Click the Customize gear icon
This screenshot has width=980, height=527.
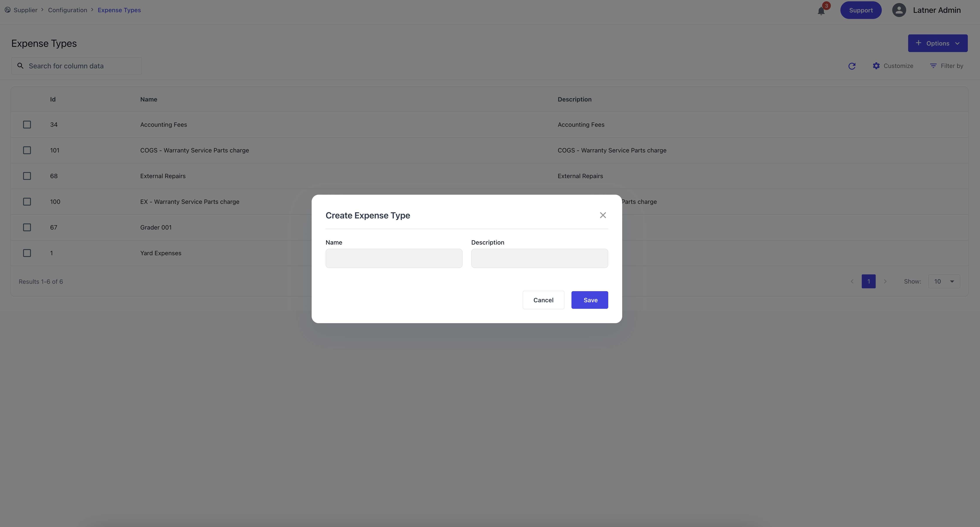tap(876, 66)
